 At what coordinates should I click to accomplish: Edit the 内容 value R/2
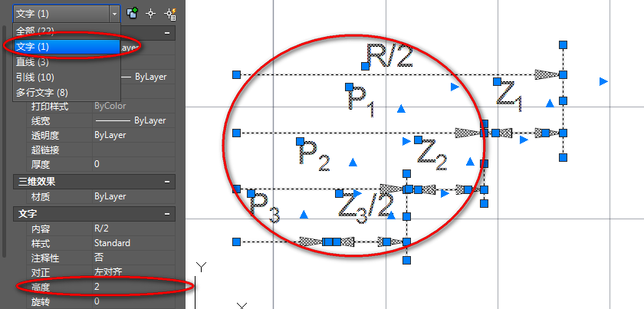(134, 228)
